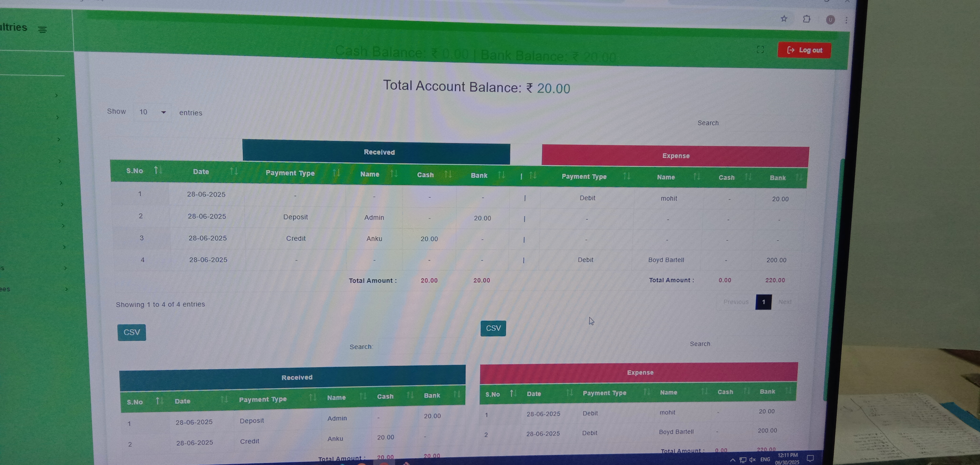Image resolution: width=980 pixels, height=465 pixels.
Task: Open the Show entries count dropdown
Action: tap(152, 112)
